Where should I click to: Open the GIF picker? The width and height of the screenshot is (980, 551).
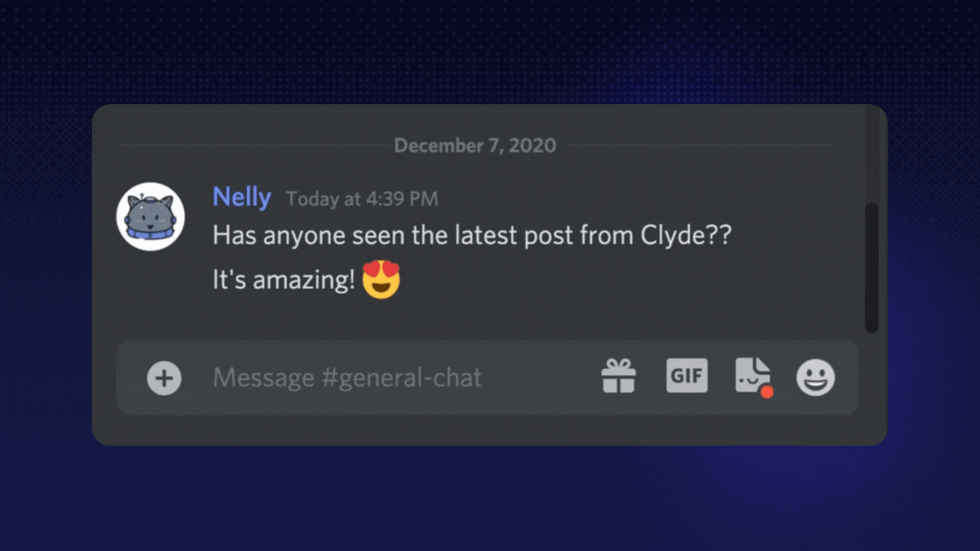point(687,376)
